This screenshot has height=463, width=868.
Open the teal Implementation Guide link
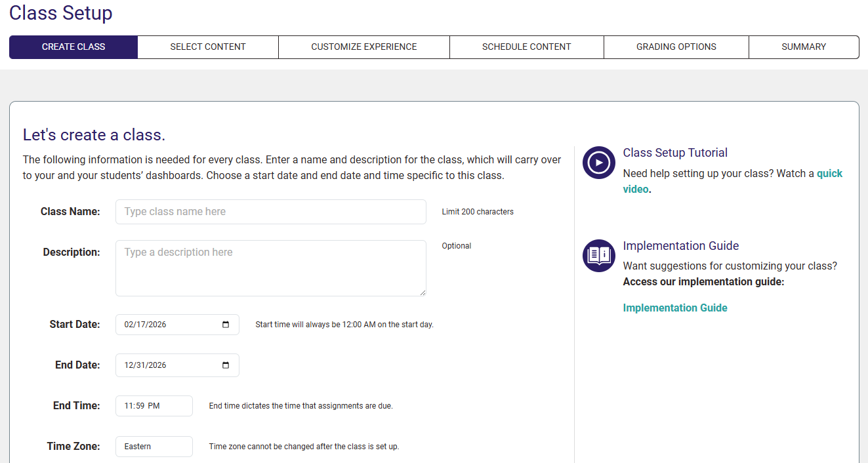[x=674, y=308]
